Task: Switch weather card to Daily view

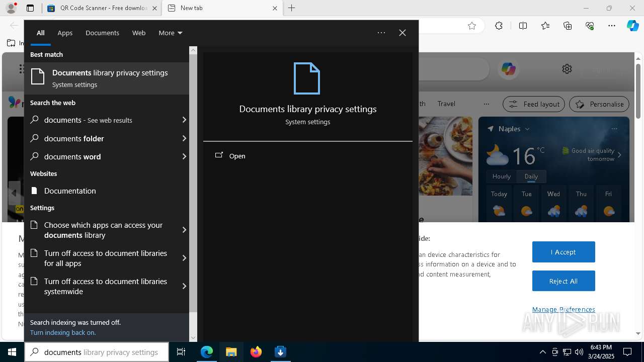Action: pyautogui.click(x=531, y=176)
